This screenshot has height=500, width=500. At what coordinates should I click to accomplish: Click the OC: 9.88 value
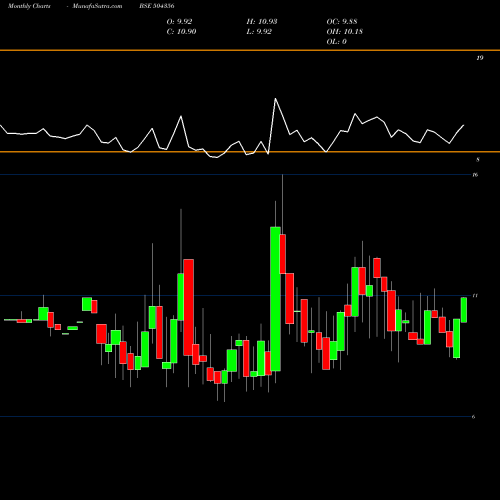pyautogui.click(x=342, y=22)
